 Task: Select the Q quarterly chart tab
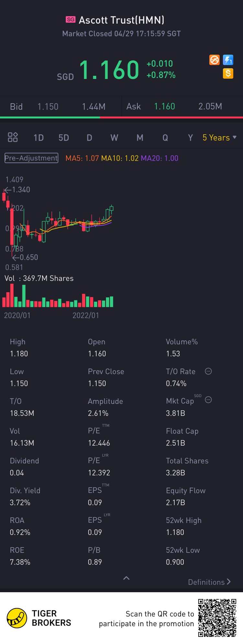[x=165, y=138]
